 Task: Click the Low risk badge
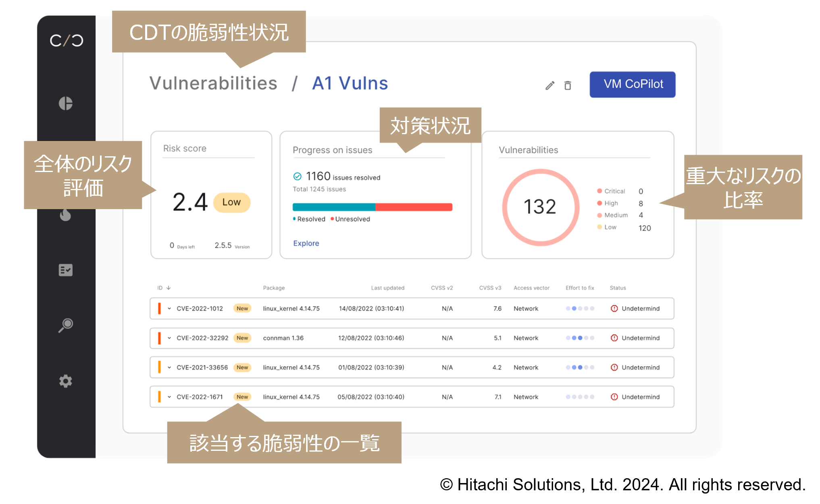(231, 202)
